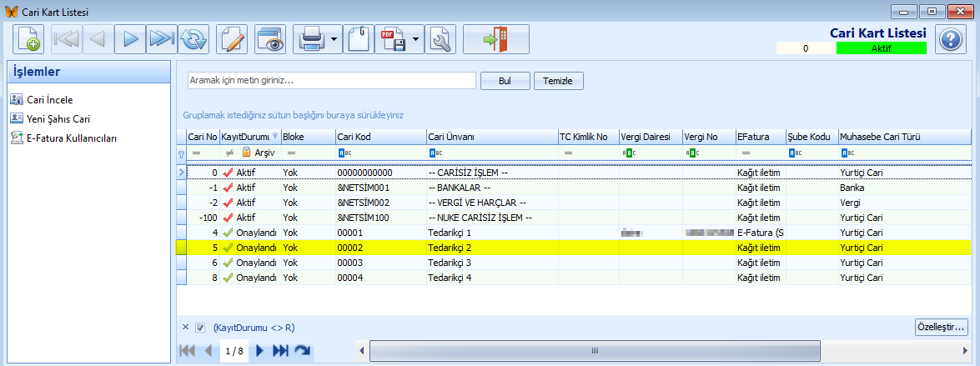This screenshot has height=366, width=980.
Task: Sort by Cari Ünvanı column header
Action: pos(492,137)
